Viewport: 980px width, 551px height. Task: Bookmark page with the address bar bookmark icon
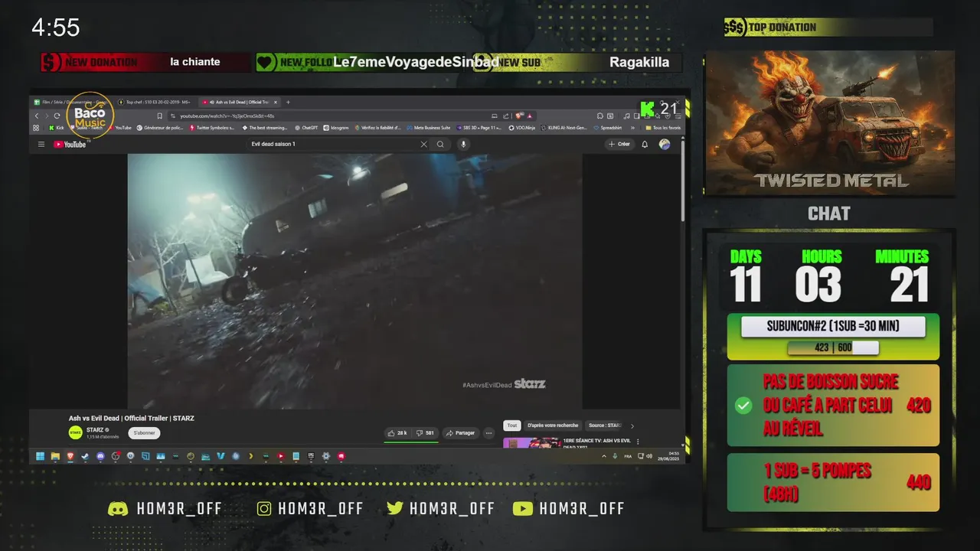coord(160,116)
